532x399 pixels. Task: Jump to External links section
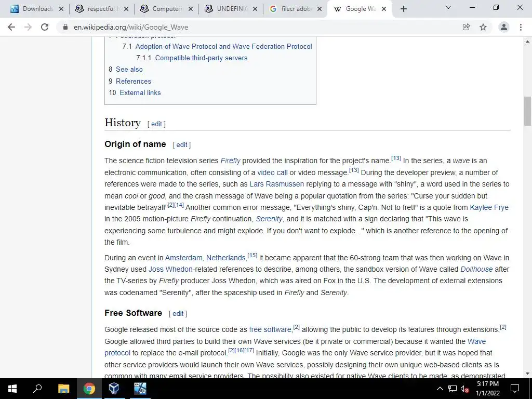coord(140,92)
